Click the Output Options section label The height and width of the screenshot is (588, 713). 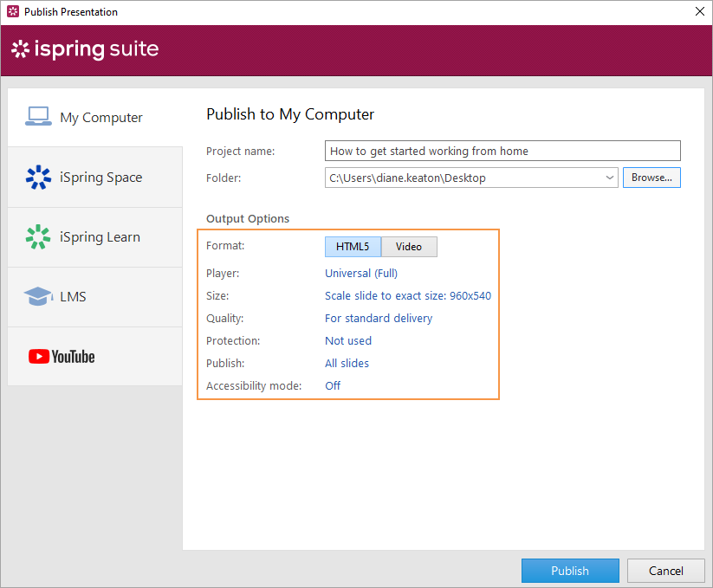pyautogui.click(x=248, y=218)
